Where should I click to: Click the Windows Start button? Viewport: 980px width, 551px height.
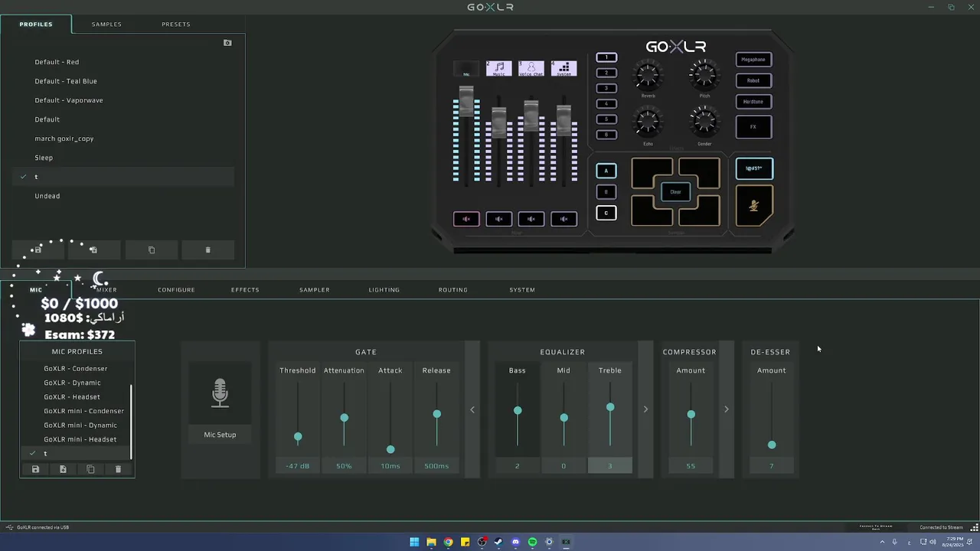tap(414, 542)
